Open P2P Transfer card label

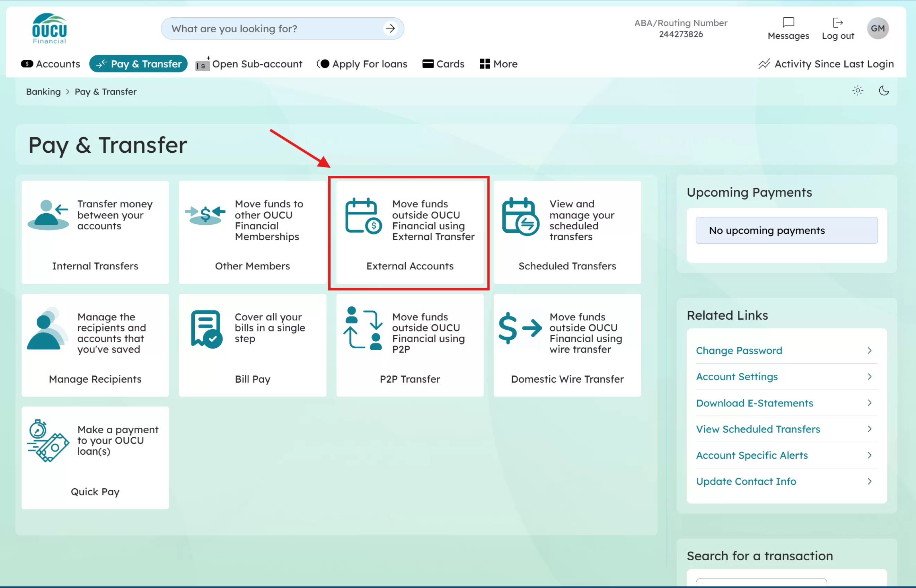410,379
